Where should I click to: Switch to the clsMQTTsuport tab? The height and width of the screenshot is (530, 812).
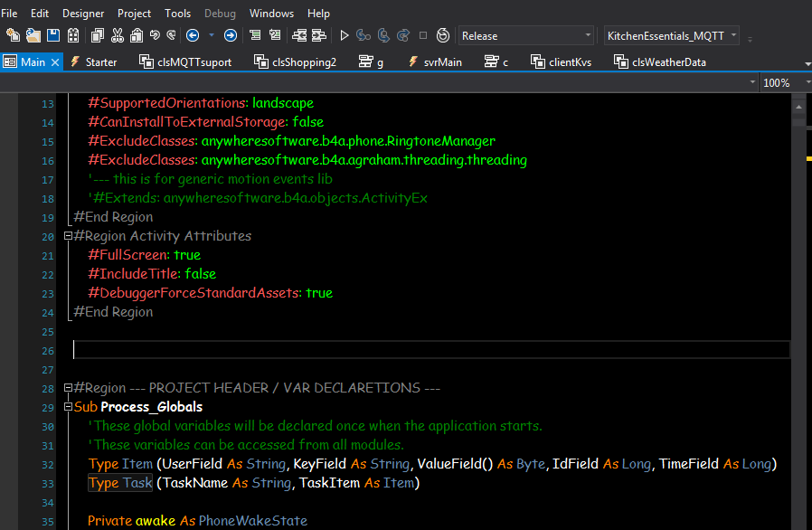(186, 62)
